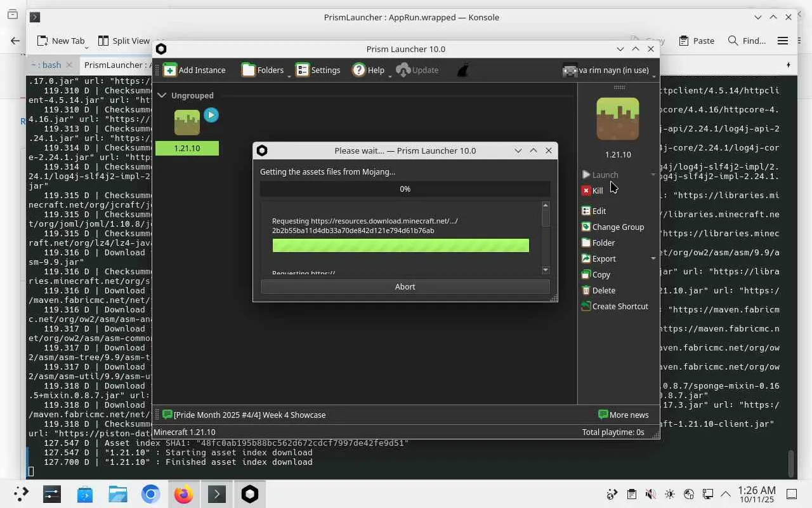Click the show desktop button
The image size is (812, 508).
pyautogui.click(x=792, y=494)
